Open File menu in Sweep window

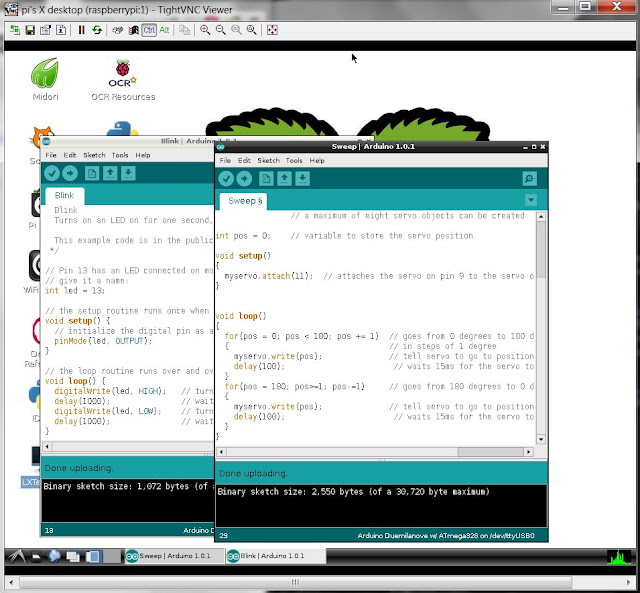tap(225, 160)
